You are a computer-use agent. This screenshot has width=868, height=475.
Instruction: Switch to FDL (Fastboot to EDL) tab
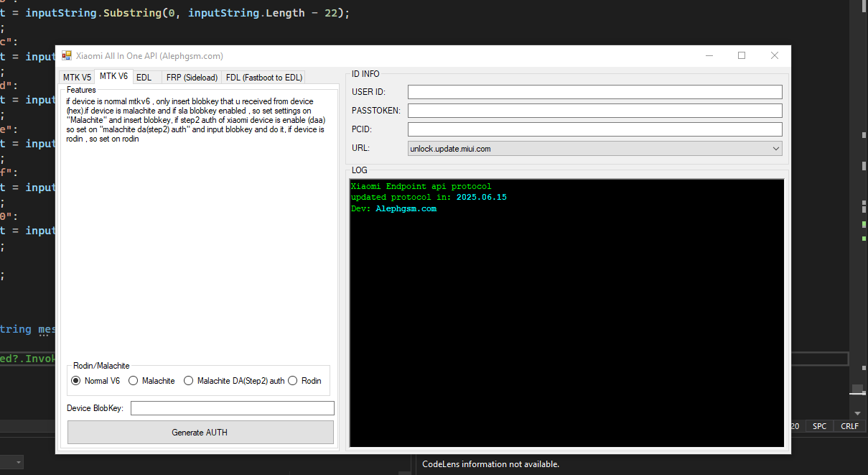[x=263, y=78]
